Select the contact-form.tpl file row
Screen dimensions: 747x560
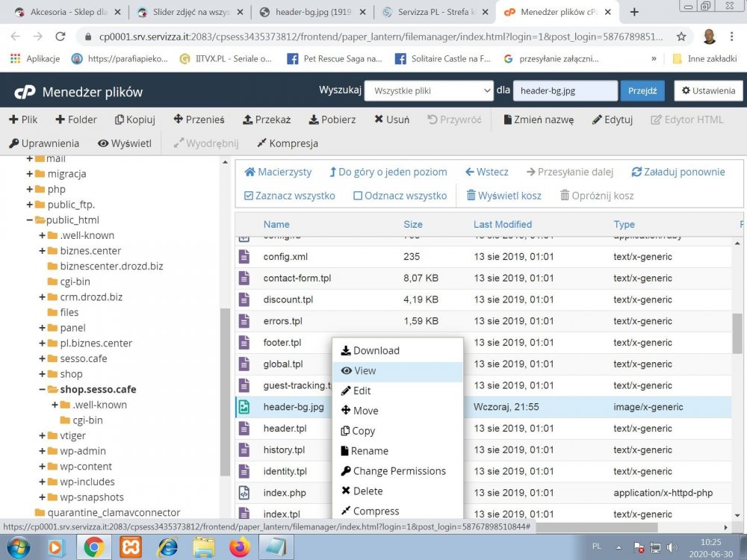[x=483, y=278]
